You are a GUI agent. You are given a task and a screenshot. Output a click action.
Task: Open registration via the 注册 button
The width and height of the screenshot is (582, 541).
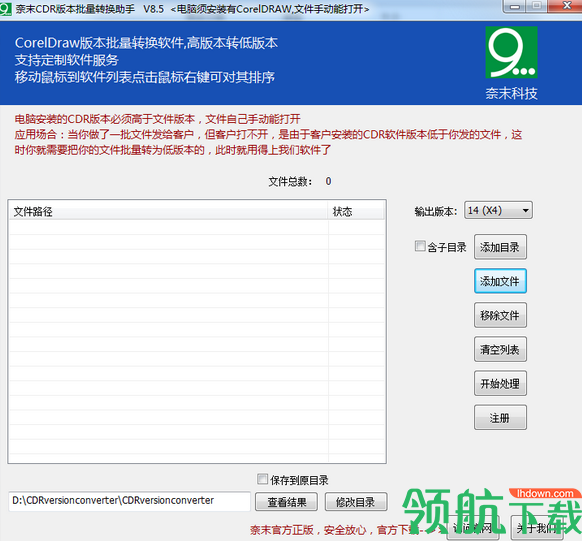coord(500,418)
